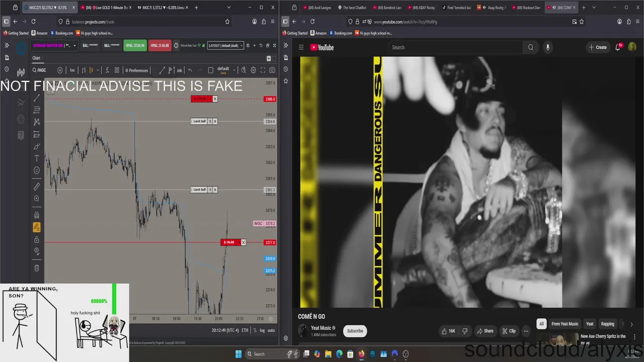Subscribe to Yeat Music channel
644x362 pixels.
coord(355,331)
